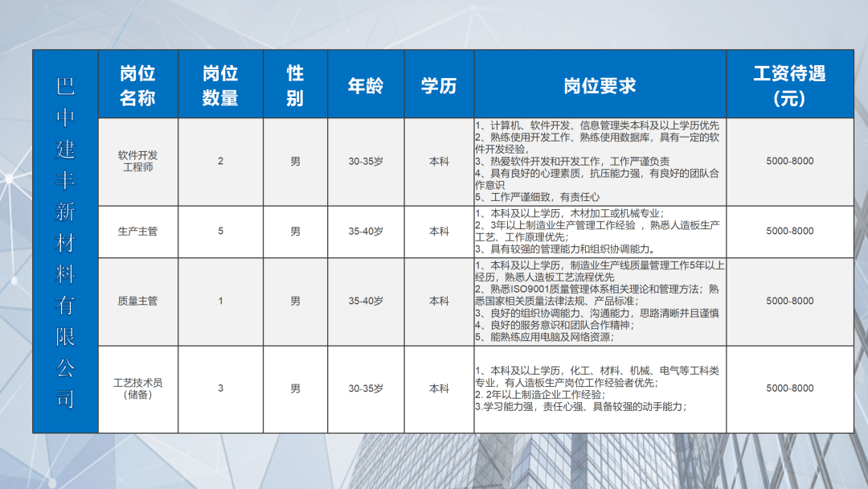Click 本科 in the 工艺技术员 row
868x489 pixels.
(439, 388)
